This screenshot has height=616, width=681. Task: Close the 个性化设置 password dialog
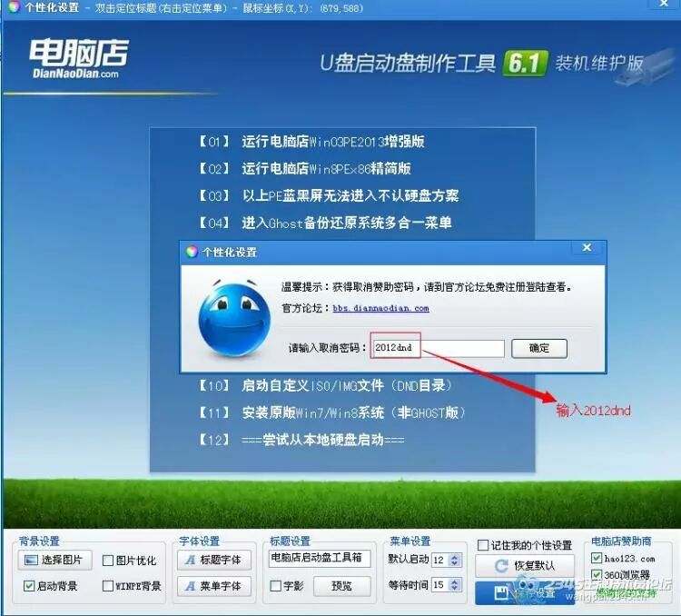(x=587, y=247)
